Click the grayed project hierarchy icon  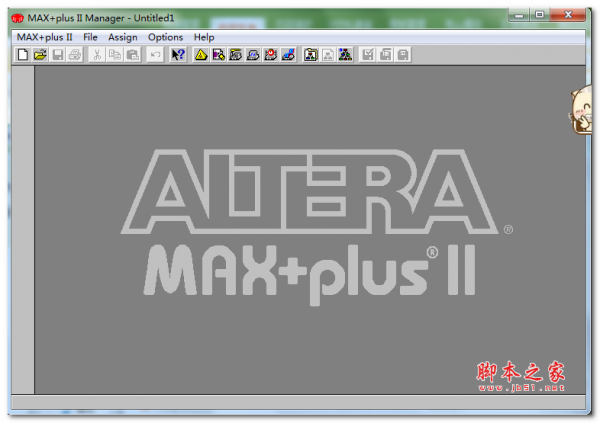click(328, 55)
